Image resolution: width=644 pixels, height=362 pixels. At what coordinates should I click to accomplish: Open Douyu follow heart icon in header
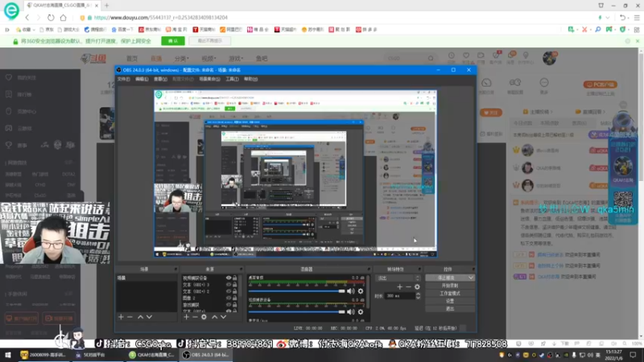[466, 56]
